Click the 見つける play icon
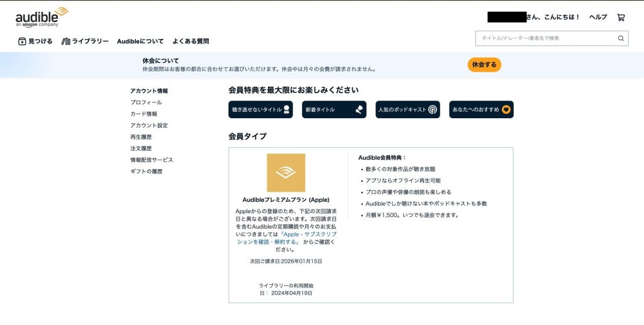The image size is (644, 325). 22,41
